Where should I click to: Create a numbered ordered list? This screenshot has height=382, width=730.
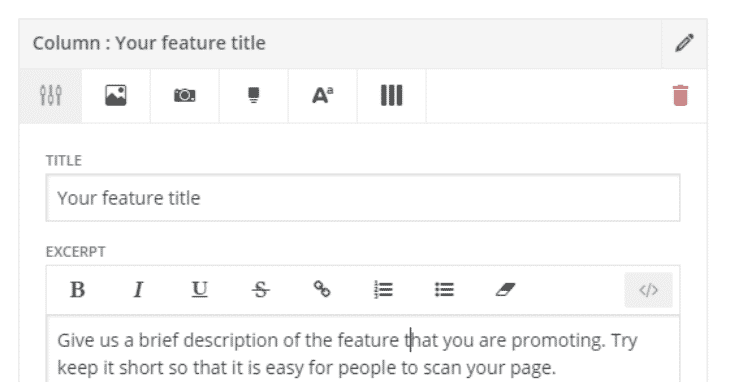(383, 289)
